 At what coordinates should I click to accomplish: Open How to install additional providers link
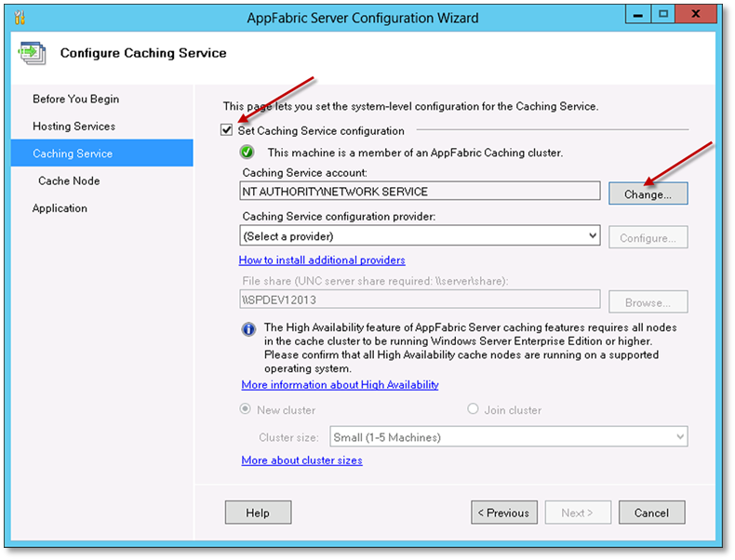tap(322, 260)
